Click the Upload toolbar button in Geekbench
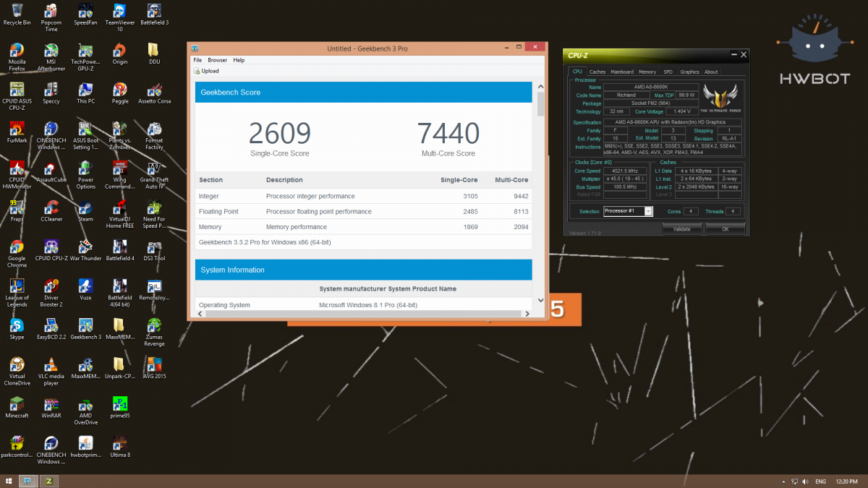The height and width of the screenshot is (488, 868). click(206, 71)
